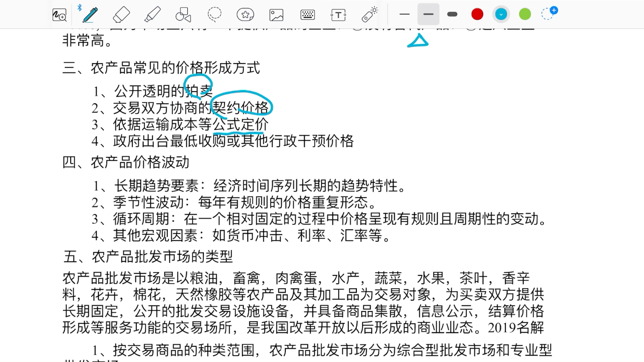Add a text box
Image resolution: width=644 pixels, height=362 pixels.
click(x=339, y=15)
